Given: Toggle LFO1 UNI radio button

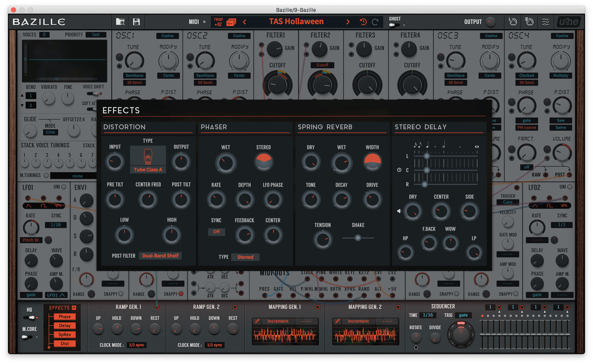Looking at the screenshot, I should 64,187.
